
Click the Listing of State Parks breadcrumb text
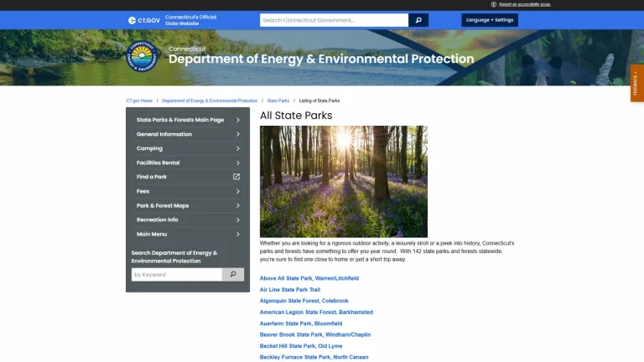pos(319,101)
